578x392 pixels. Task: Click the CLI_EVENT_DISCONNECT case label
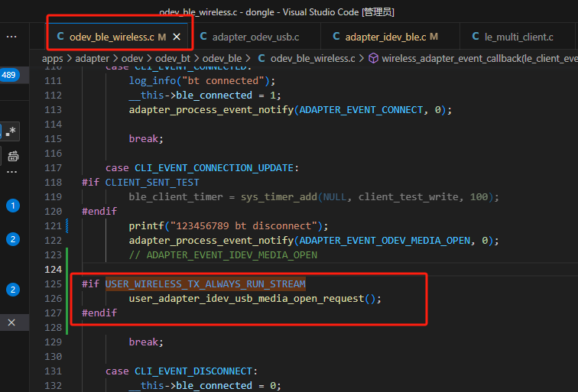[x=193, y=371]
